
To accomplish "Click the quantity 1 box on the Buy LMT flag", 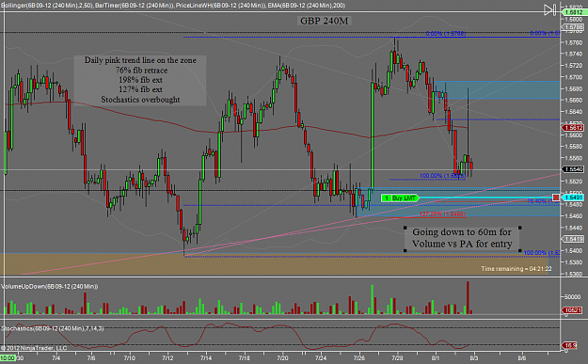I will coord(386,198).
